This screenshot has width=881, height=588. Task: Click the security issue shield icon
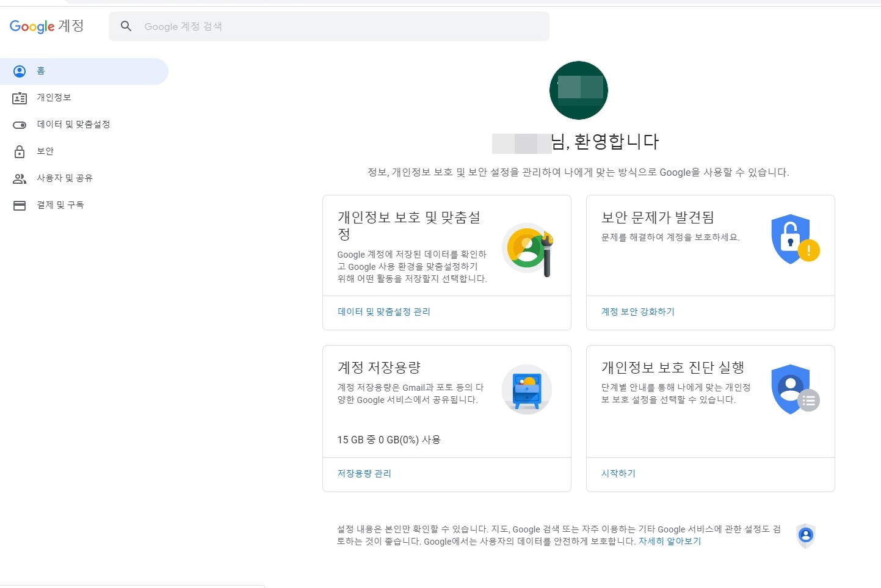click(795, 239)
